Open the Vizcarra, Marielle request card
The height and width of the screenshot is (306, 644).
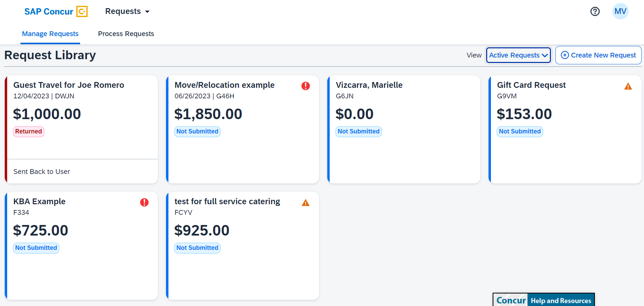(x=369, y=85)
